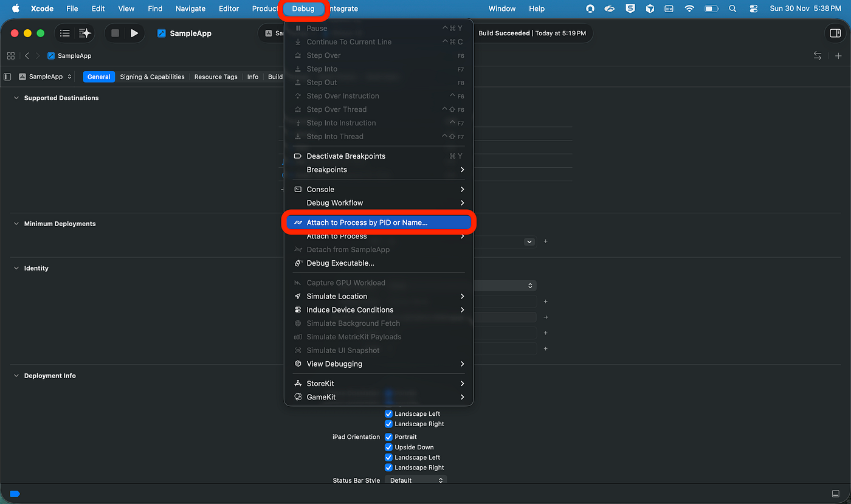Open Spotlight search in menu bar
This screenshot has width=851, height=504.
732,9
